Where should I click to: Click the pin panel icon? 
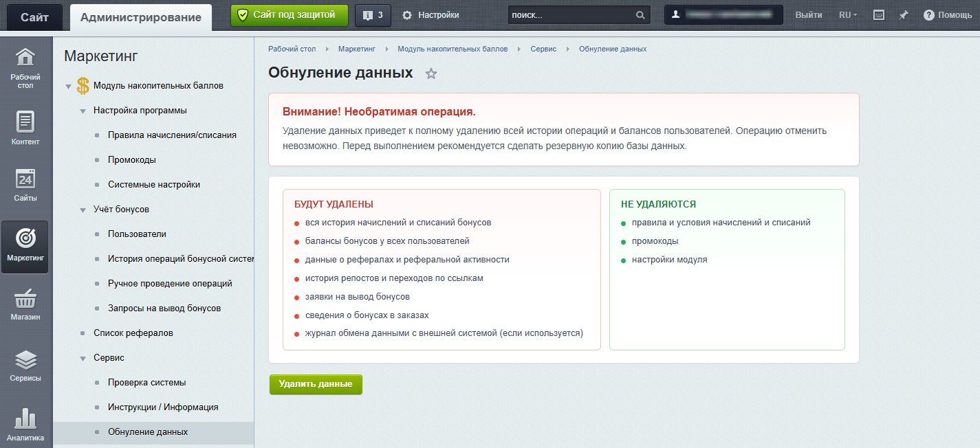tap(904, 15)
